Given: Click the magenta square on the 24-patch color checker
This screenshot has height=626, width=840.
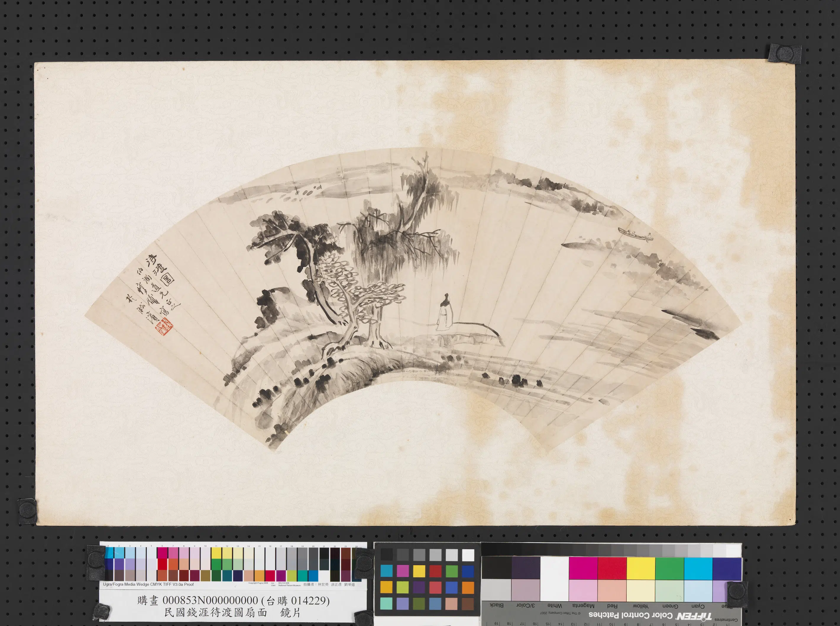Looking at the screenshot, I should [403, 571].
